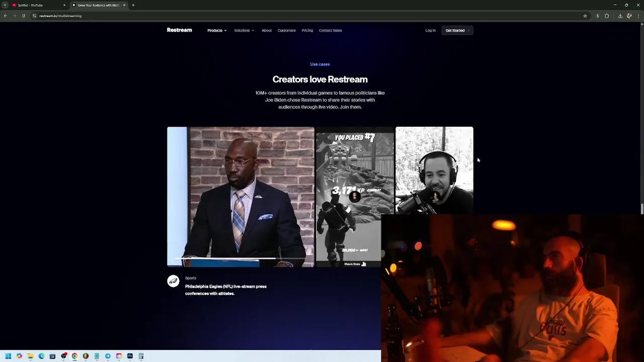Open the About page
The image size is (644, 362).
(x=267, y=30)
